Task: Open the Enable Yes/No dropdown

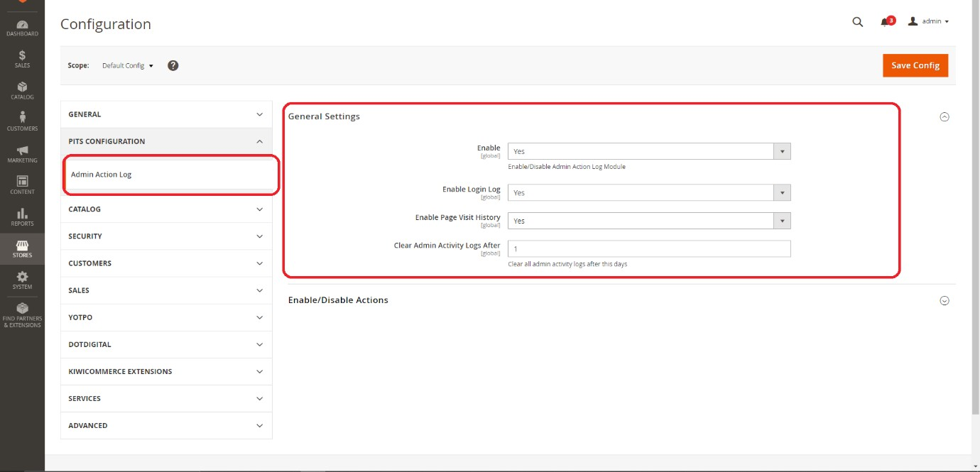Action: pyautogui.click(x=648, y=151)
